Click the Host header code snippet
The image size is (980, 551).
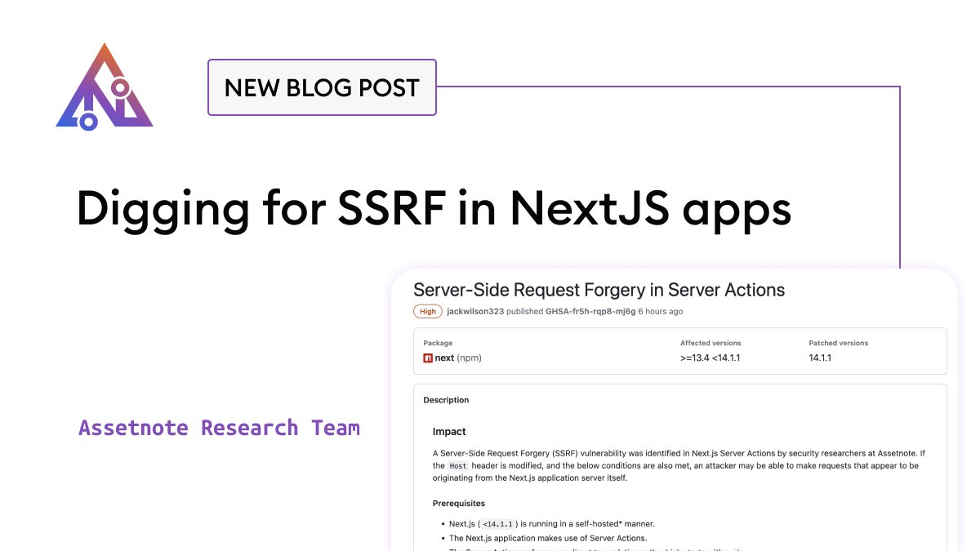tap(458, 466)
